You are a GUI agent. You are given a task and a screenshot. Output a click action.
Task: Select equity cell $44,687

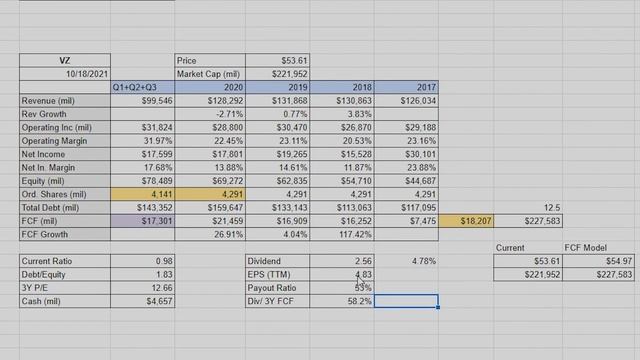pos(406,181)
